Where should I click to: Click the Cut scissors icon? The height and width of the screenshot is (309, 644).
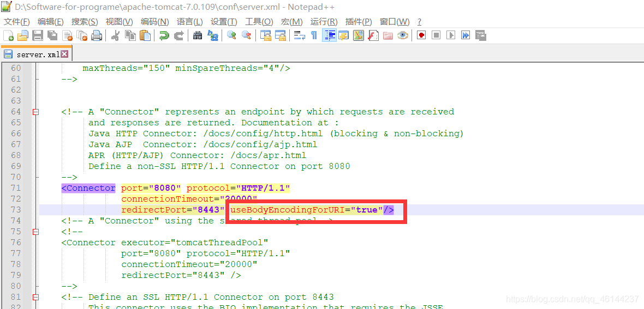click(115, 35)
